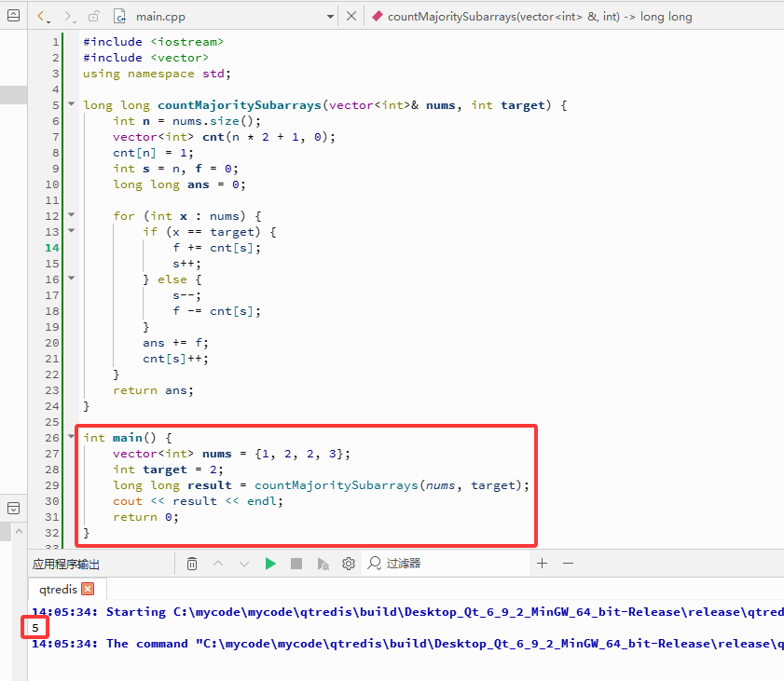Click the left sidebar panel icon near bottom
This screenshot has width=784, height=681.
tap(13, 508)
